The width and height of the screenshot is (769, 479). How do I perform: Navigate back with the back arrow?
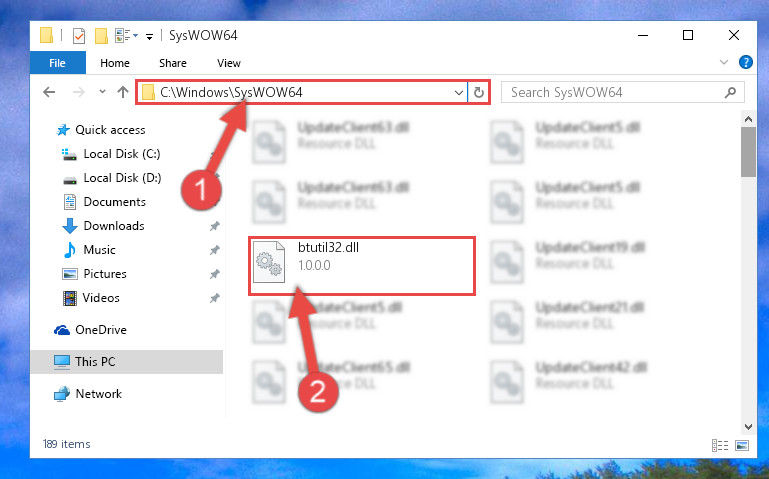[x=49, y=92]
